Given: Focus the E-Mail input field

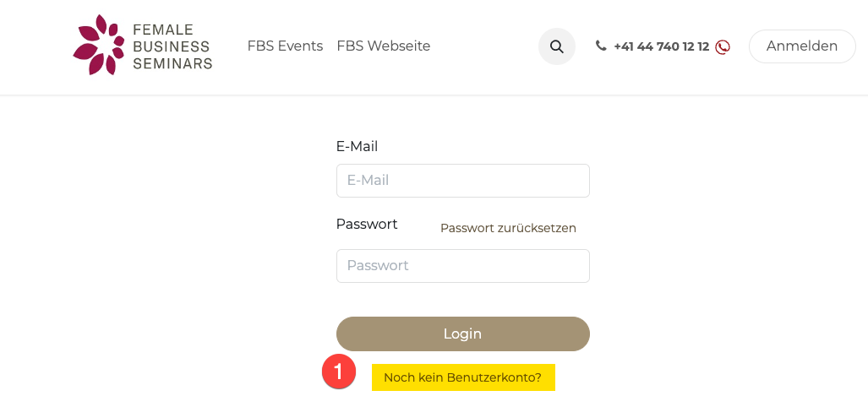Looking at the screenshot, I should (x=462, y=181).
